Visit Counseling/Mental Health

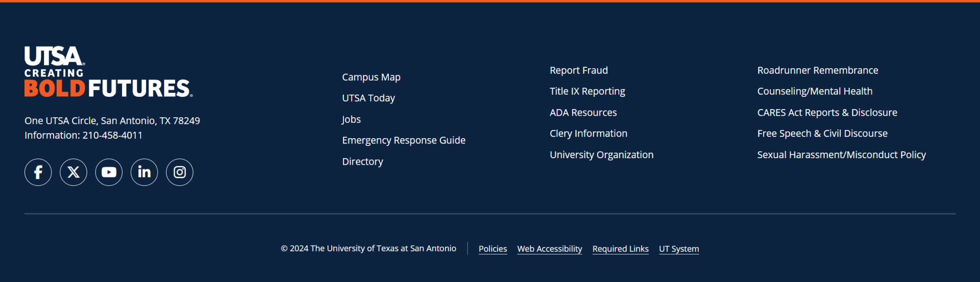815,91
